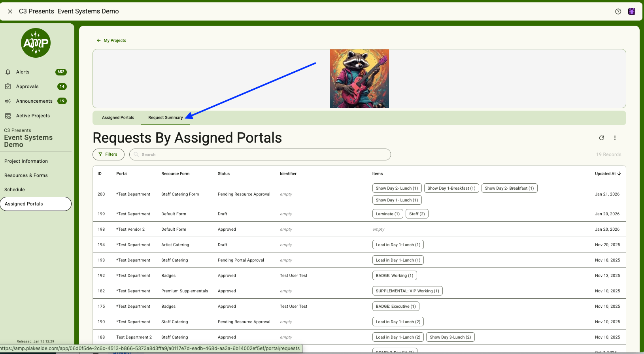Open Alerts label in sidebar
This screenshot has width=644, height=354.
[x=23, y=72]
